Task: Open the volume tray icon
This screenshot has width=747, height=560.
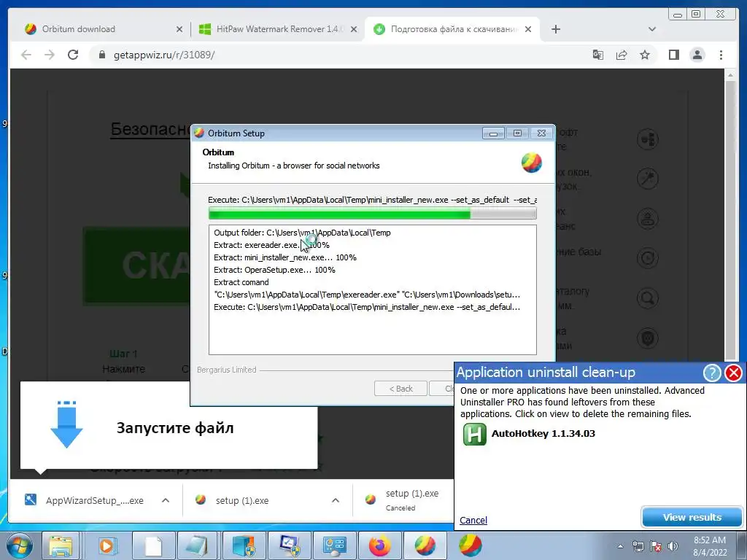Action: [673, 546]
